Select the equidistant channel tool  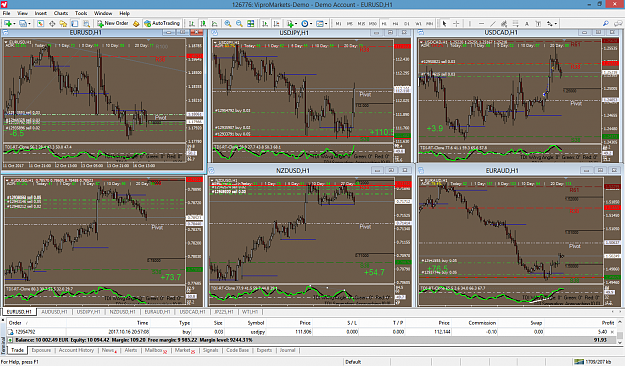pyautogui.click(x=504, y=24)
